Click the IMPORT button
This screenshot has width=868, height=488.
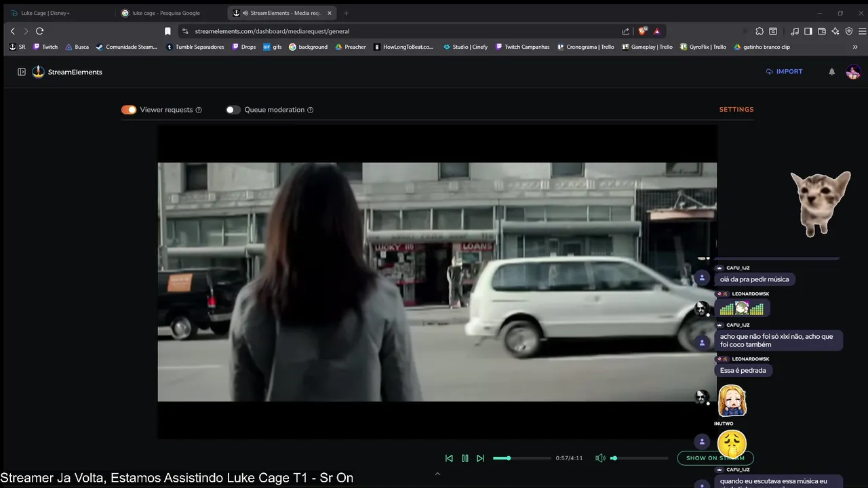[785, 72]
